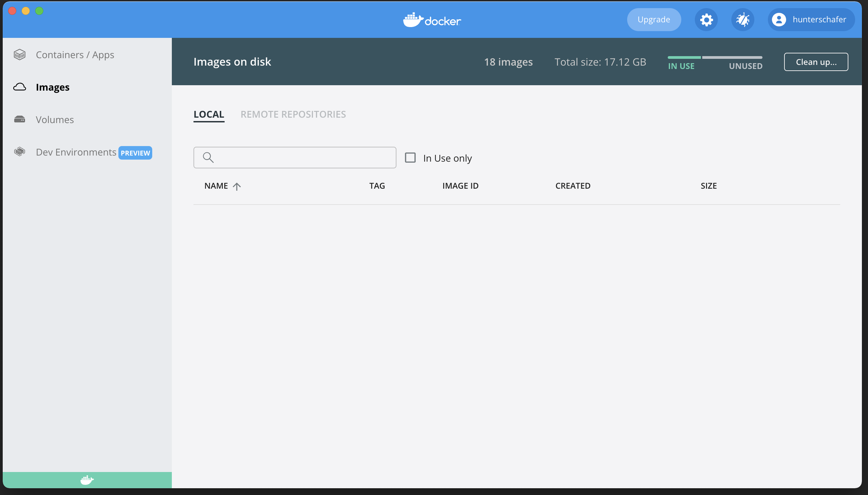Click the whale icon in the bottom status bar

click(87, 480)
